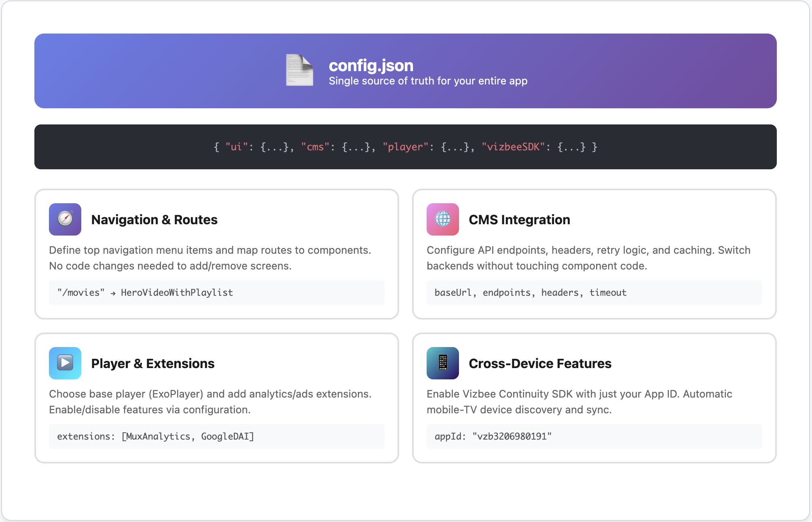Click the Navigation & Routes card title
This screenshot has height=522, width=812.
pos(154,220)
